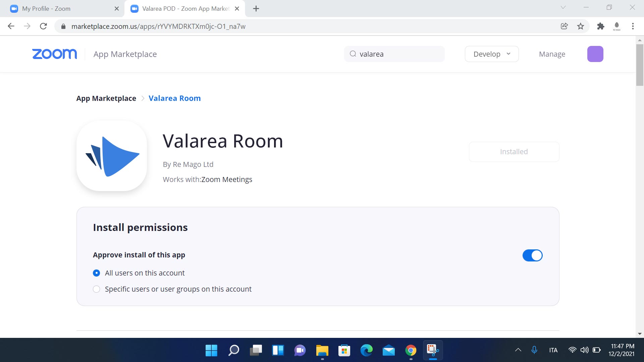Open Chrome extensions puzzle icon
Screen dimensions: 644x362
click(600, 26)
